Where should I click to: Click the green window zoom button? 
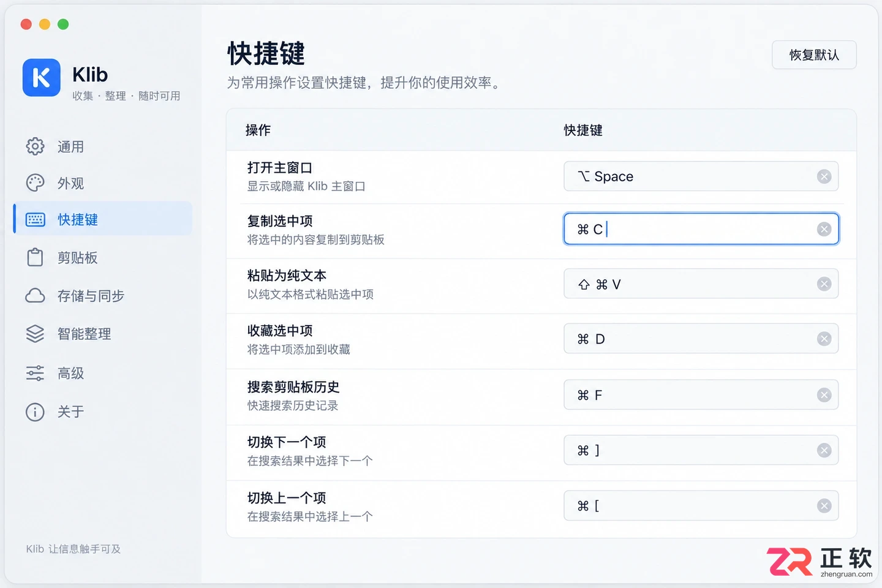[x=63, y=24]
